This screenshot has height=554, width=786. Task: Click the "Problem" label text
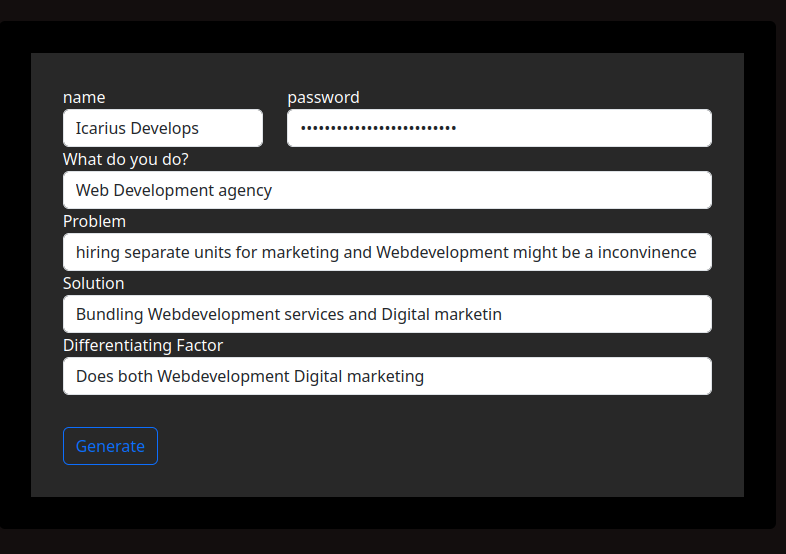pyautogui.click(x=94, y=221)
